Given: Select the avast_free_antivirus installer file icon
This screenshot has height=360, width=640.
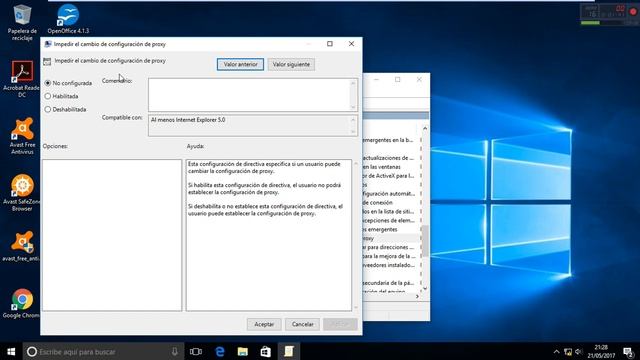Looking at the screenshot, I should 22,246.
